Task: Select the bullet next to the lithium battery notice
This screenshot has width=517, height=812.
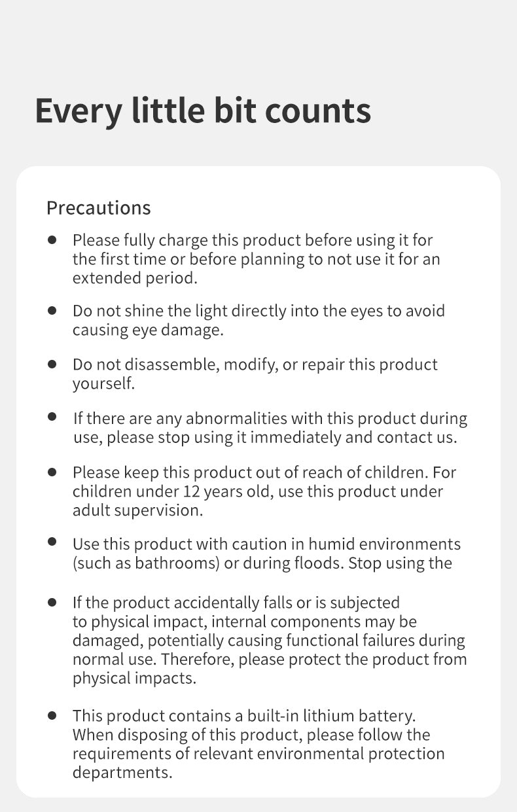Action: coord(52,715)
